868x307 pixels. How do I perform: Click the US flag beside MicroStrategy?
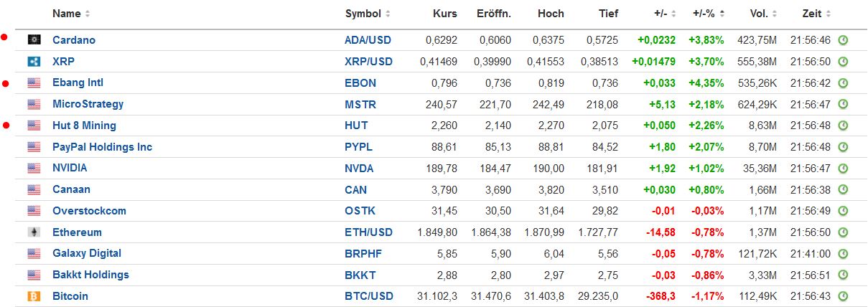coord(34,105)
